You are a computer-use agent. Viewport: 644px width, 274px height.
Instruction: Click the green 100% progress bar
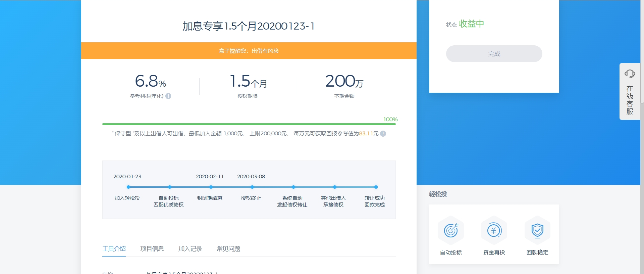pyautogui.click(x=249, y=124)
